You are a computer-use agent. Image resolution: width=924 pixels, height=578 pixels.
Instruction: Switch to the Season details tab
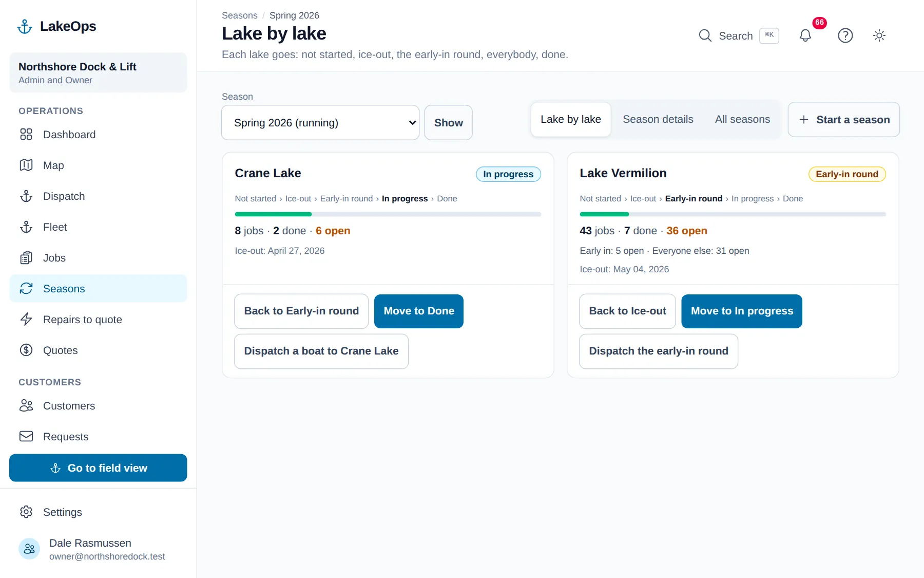[x=658, y=120]
